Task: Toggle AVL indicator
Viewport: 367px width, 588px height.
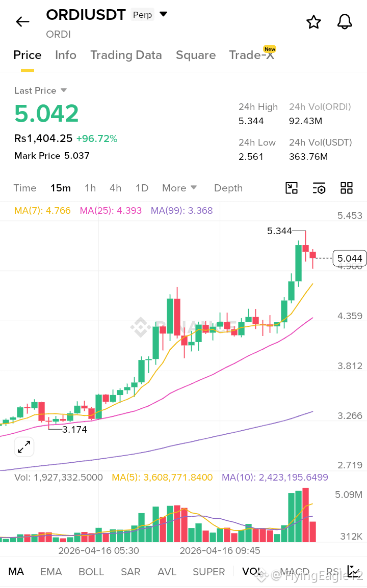Action: (x=167, y=572)
